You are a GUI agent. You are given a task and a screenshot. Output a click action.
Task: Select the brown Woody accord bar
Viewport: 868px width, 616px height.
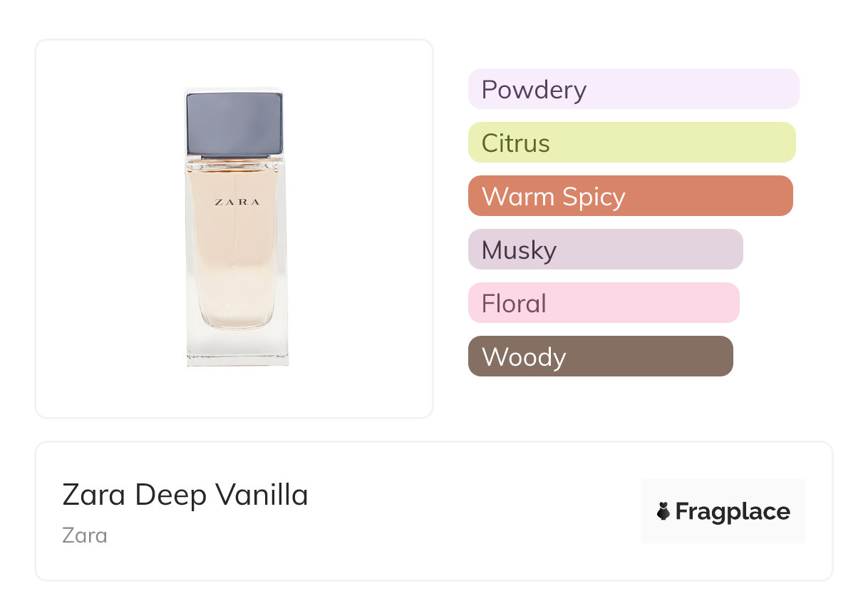pos(600,356)
